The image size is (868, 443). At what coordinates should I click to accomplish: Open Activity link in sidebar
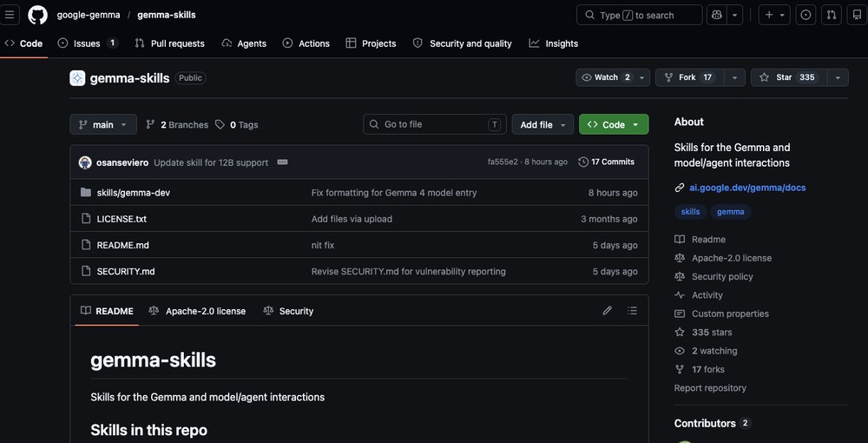[x=699, y=295]
